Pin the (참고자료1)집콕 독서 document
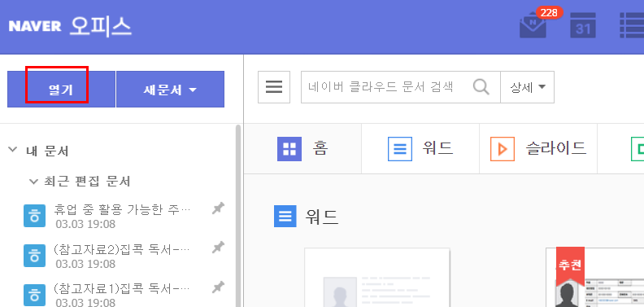644x307 pixels. tap(218, 287)
